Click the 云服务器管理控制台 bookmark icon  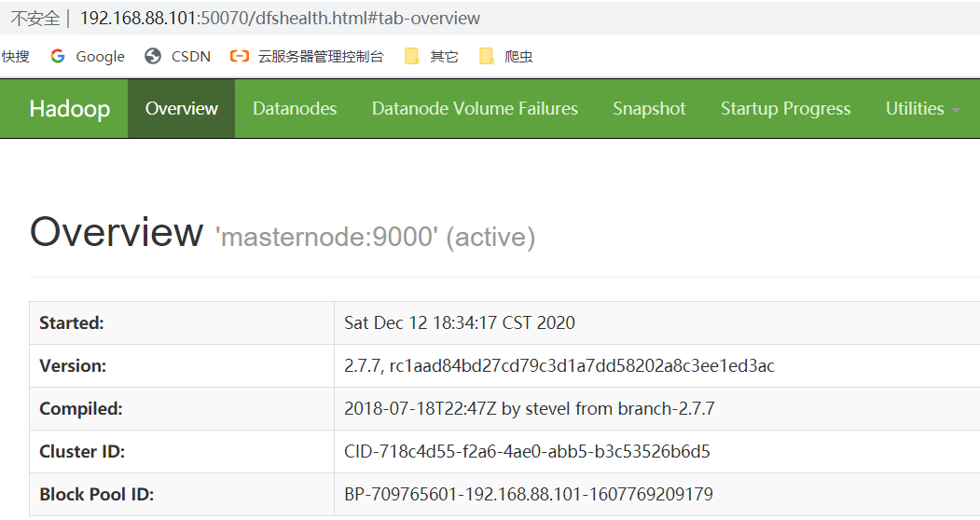pyautogui.click(x=240, y=56)
